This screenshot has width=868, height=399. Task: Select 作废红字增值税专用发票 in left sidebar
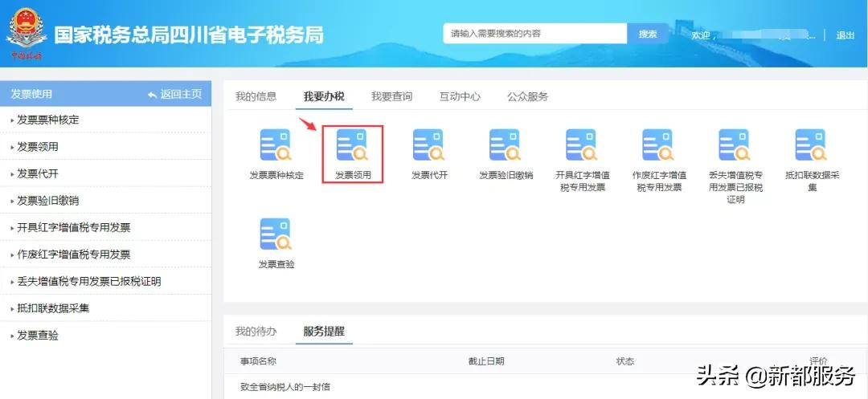tap(105, 254)
